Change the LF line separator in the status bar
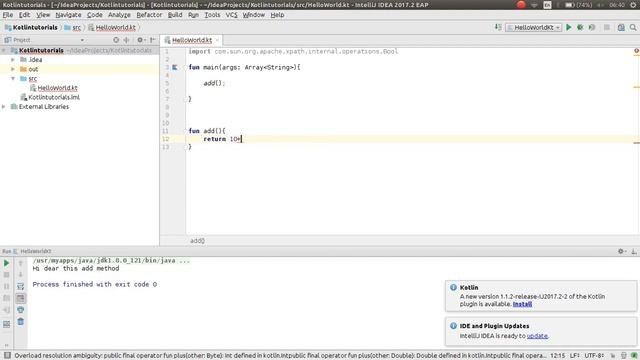The image size is (640, 360). click(575, 356)
